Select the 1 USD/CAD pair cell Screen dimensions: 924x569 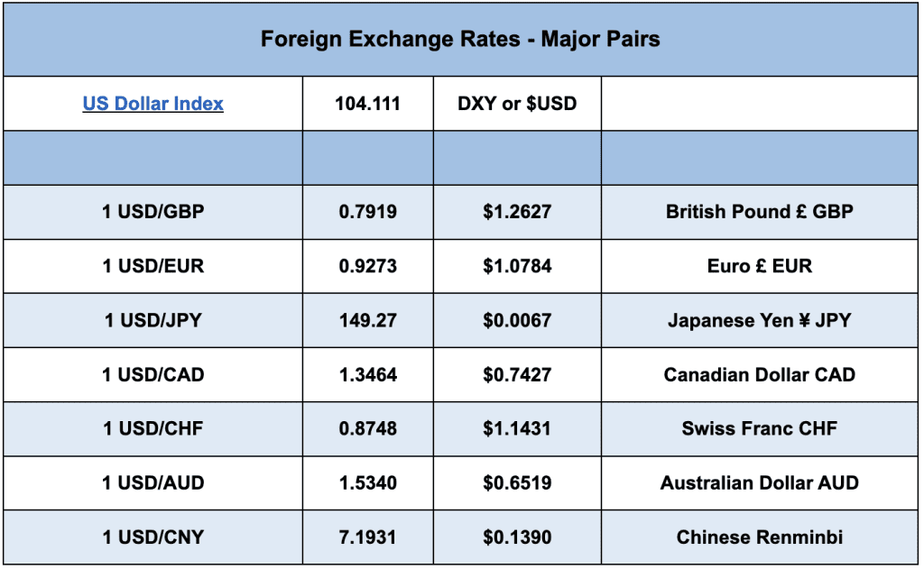(x=153, y=374)
